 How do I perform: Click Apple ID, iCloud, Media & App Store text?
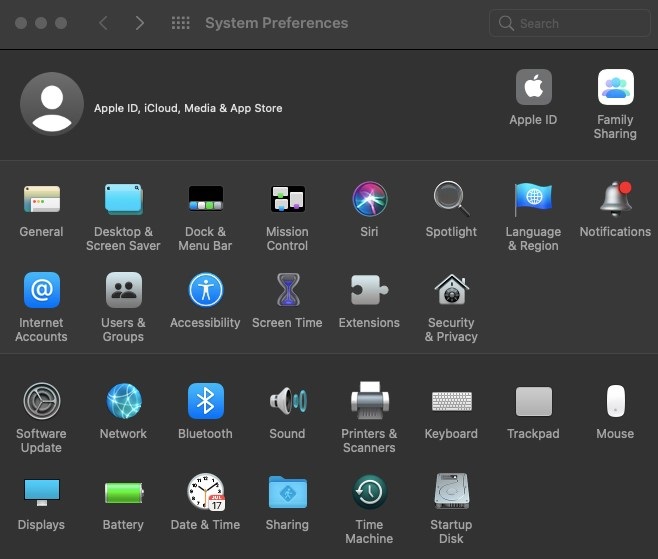188,108
